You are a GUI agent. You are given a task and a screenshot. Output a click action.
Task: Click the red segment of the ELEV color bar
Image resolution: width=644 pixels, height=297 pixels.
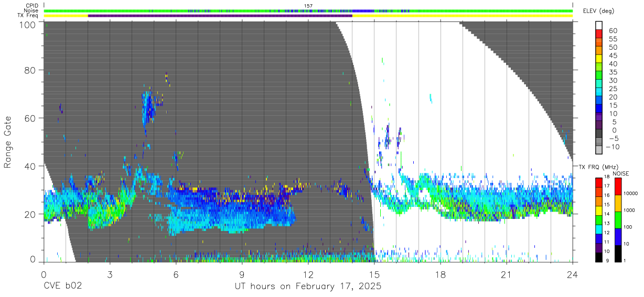point(599,33)
